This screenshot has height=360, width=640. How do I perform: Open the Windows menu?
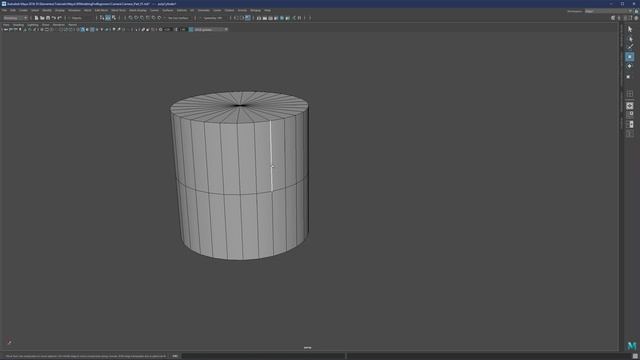[x=74, y=10]
